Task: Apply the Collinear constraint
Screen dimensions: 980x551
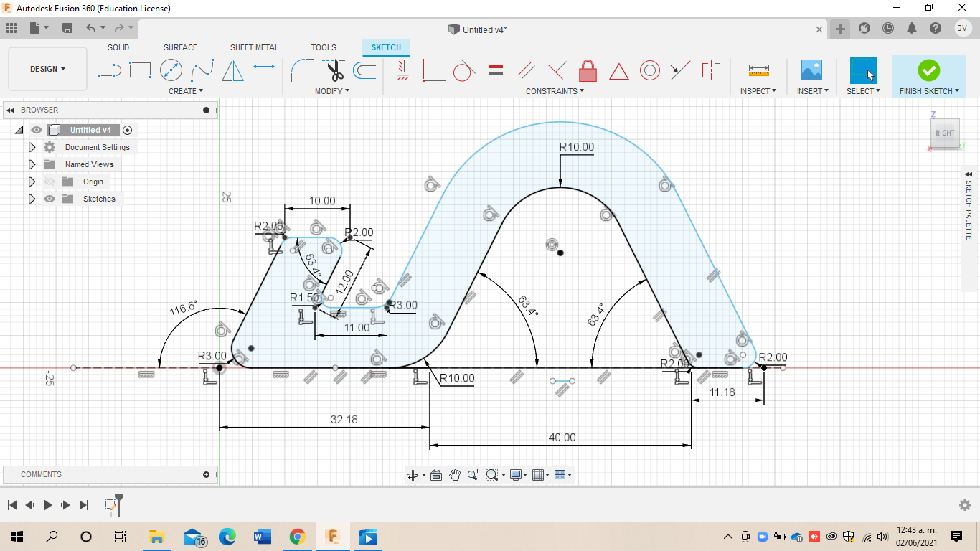Action: pyautogui.click(x=679, y=70)
